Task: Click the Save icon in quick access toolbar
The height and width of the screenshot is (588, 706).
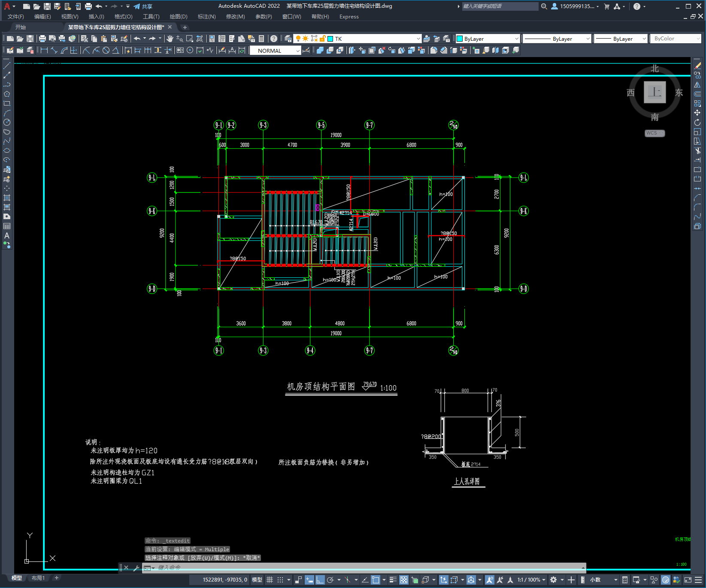Action: (47, 6)
